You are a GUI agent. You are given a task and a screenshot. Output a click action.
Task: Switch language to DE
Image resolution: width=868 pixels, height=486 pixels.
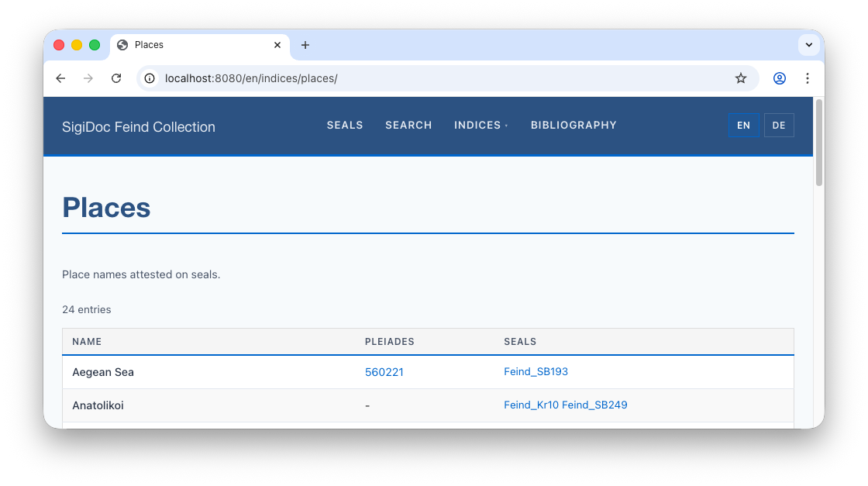coord(779,126)
